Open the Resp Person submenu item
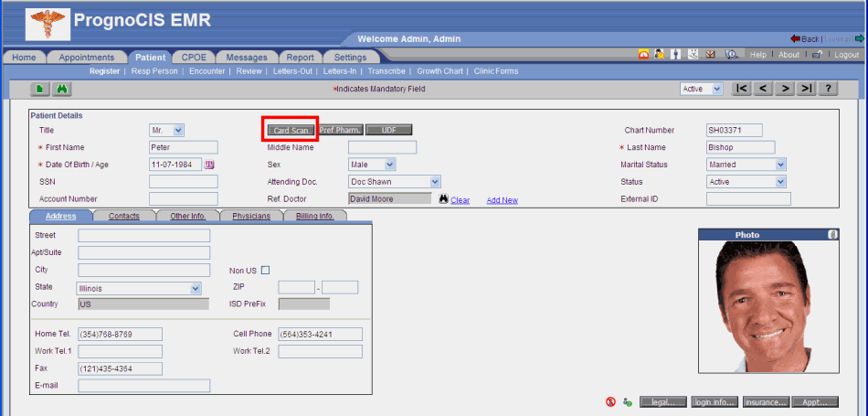The width and height of the screenshot is (868, 416). [154, 71]
